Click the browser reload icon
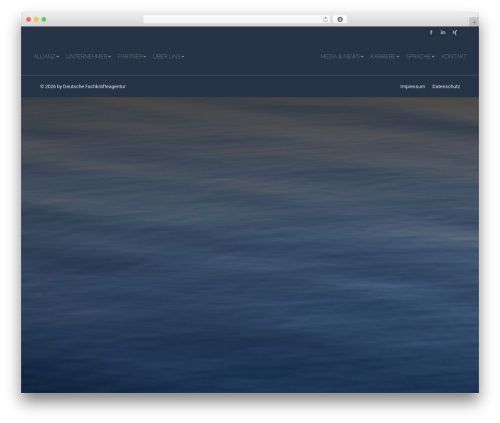 pyautogui.click(x=325, y=19)
